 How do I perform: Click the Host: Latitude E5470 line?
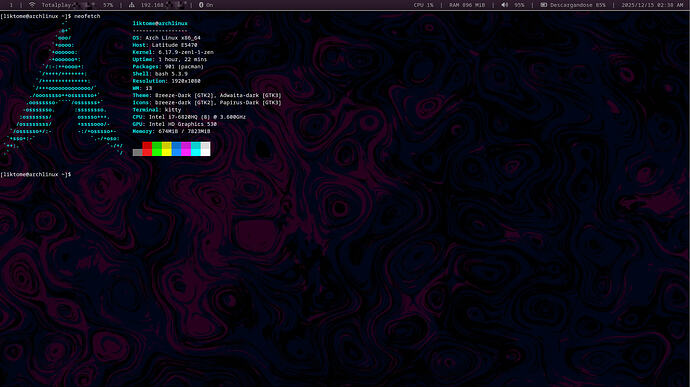165,45
